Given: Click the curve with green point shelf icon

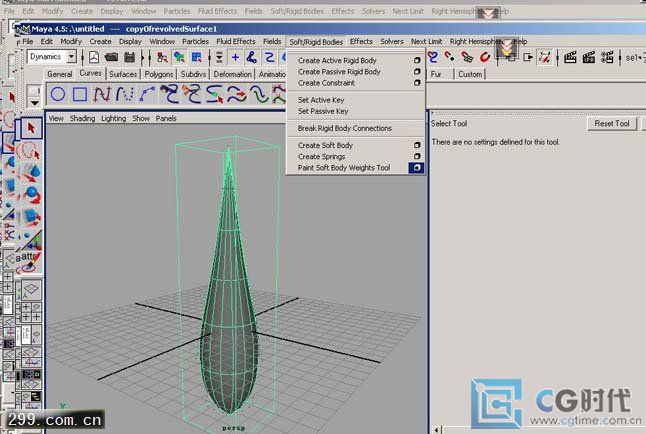Looking at the screenshot, I should click(x=214, y=94).
